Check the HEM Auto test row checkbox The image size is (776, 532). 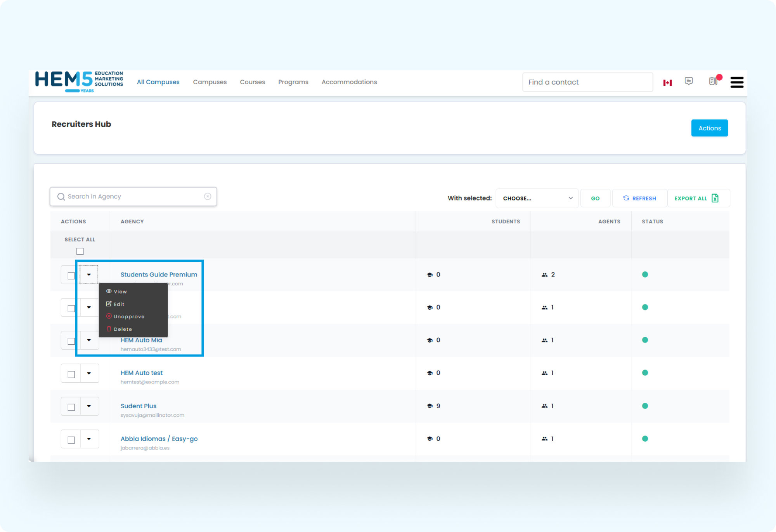71,374
